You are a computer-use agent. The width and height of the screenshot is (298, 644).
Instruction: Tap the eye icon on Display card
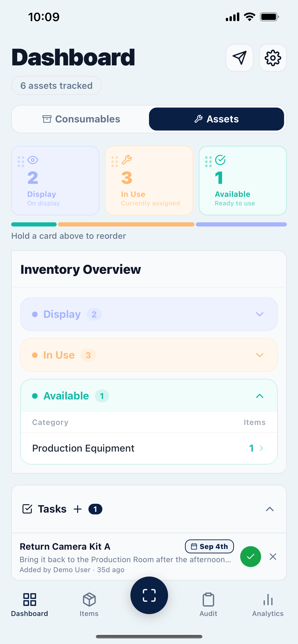[x=33, y=160]
